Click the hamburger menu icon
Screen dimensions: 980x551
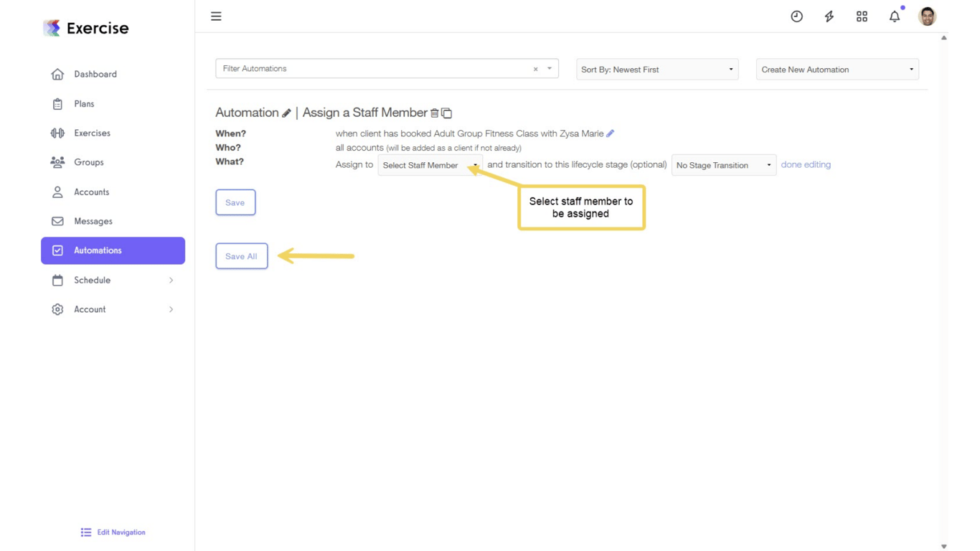(216, 16)
